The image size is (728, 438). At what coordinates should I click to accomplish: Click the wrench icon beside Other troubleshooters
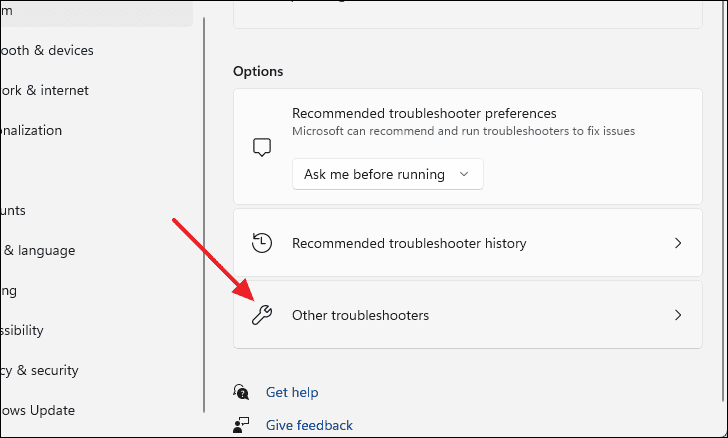[262, 315]
